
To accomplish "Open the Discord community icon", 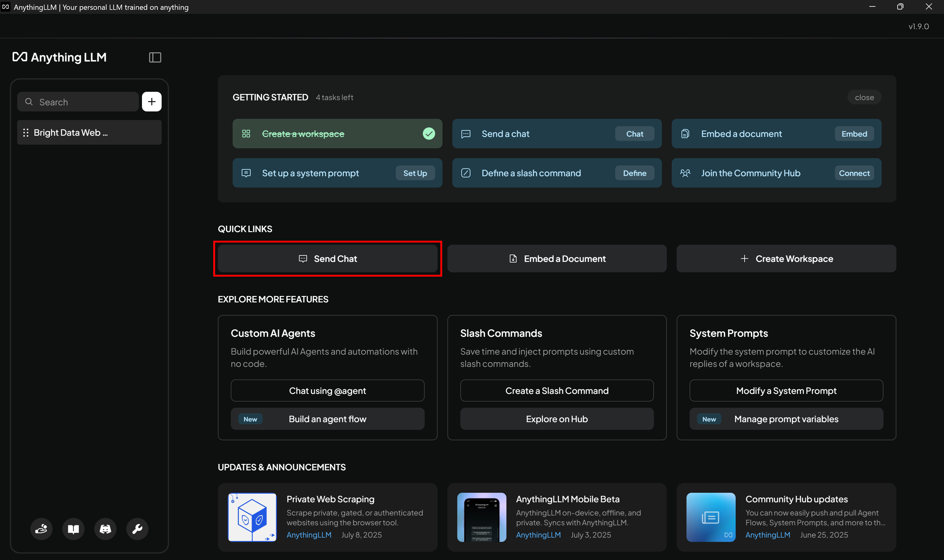I will (x=105, y=529).
